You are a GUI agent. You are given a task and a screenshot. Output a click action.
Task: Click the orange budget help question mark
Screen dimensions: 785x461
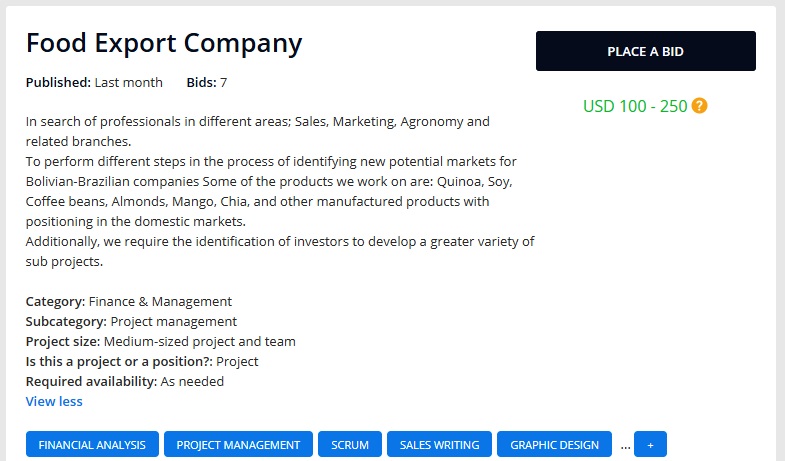[700, 106]
